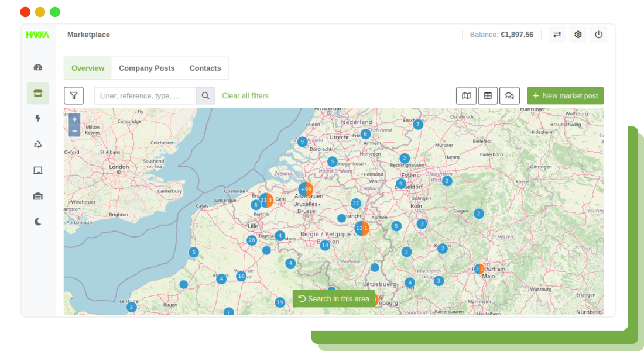
Task: Click the 16 cluster marker in France
Action: tap(241, 276)
